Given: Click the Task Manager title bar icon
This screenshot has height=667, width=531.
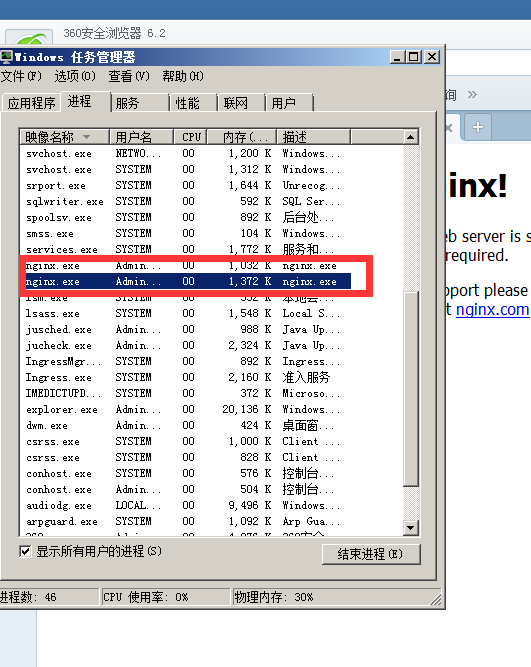Looking at the screenshot, I should click(x=6, y=57).
